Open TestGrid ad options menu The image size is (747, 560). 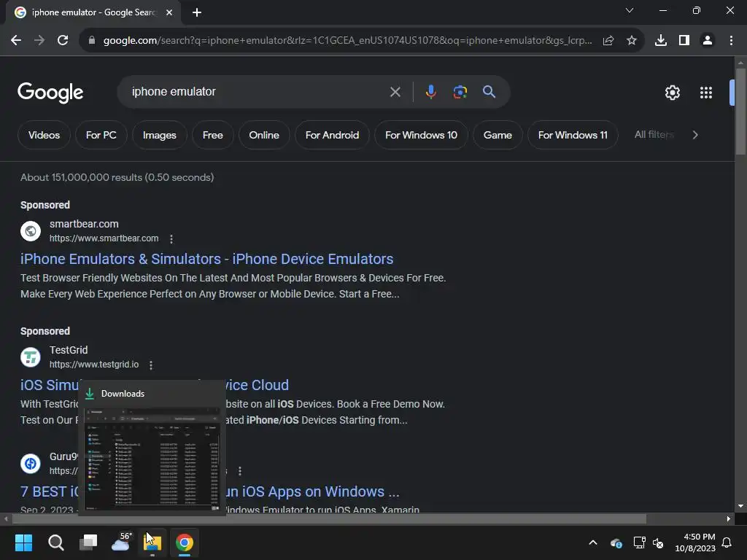coord(151,365)
